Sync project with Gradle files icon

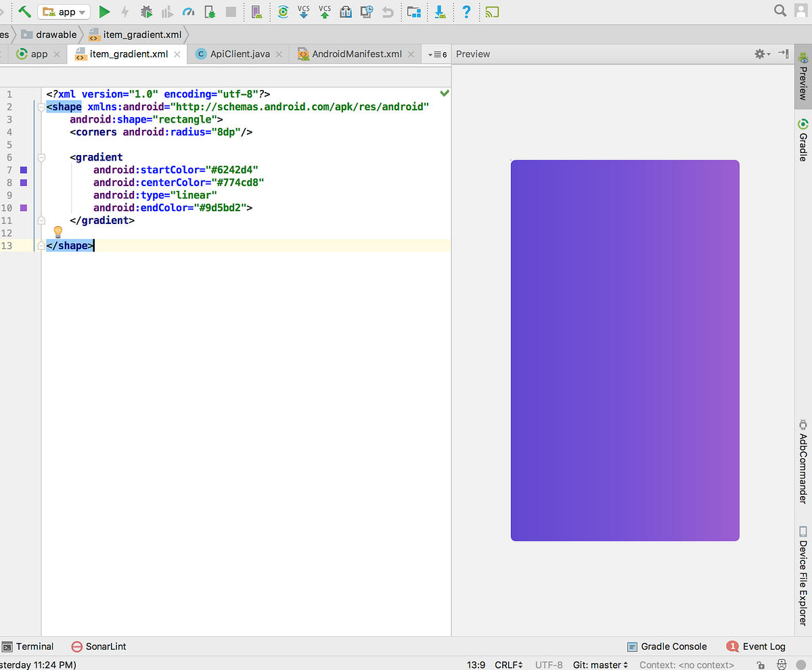(283, 12)
